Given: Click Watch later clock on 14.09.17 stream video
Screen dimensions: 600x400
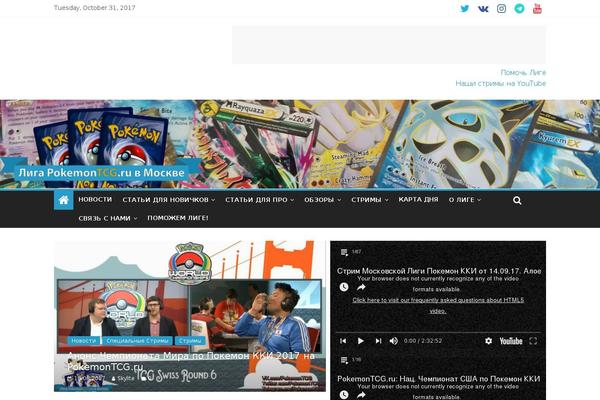Looking at the screenshot, I should pyautogui.click(x=344, y=287).
